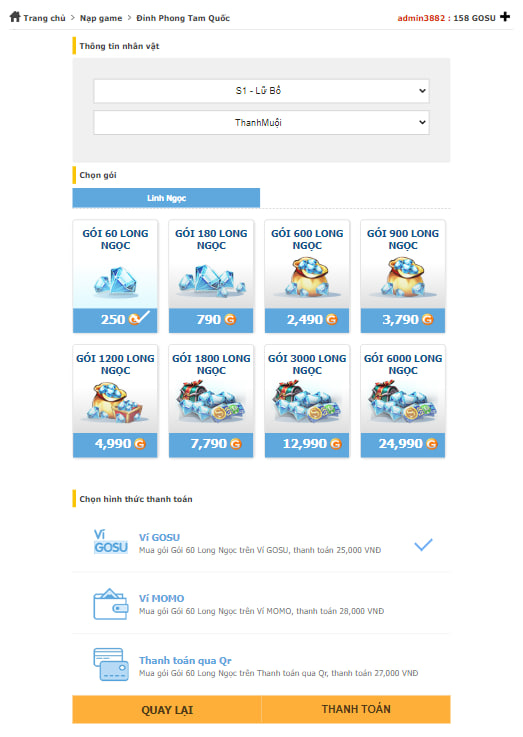Click the THANH TOÁN button
The height and width of the screenshot is (737, 523).
(356, 709)
